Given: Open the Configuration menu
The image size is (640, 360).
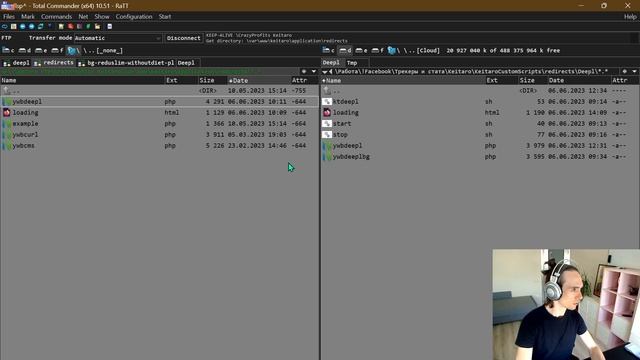Looking at the screenshot, I should [134, 17].
